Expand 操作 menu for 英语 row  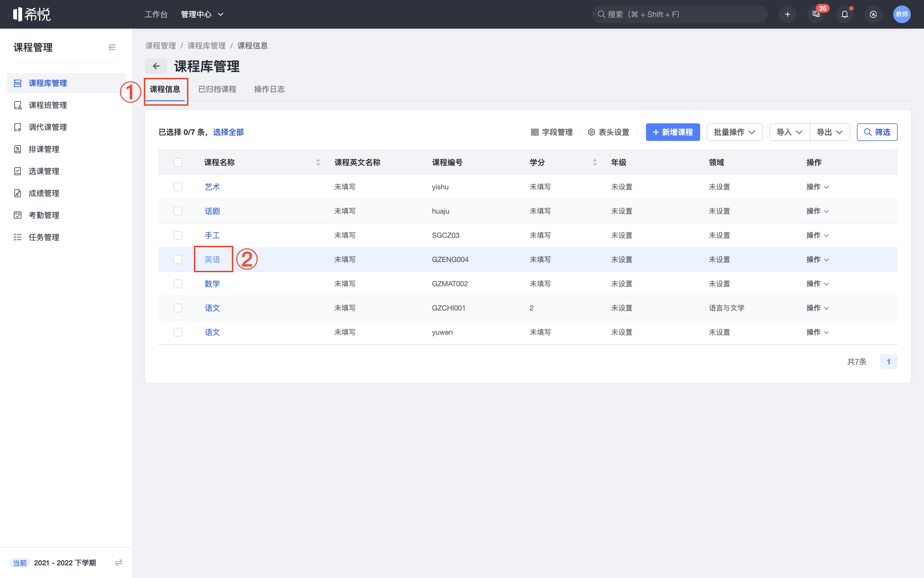coord(818,260)
